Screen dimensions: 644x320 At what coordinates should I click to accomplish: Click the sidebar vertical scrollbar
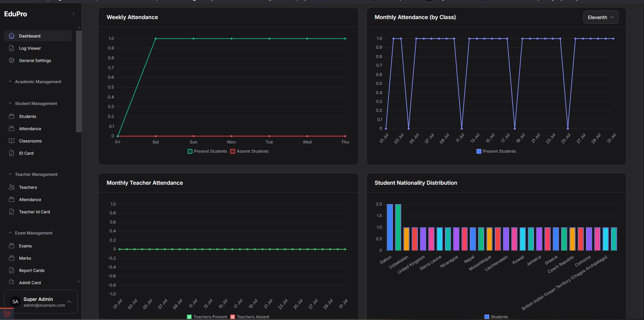pos(79,81)
